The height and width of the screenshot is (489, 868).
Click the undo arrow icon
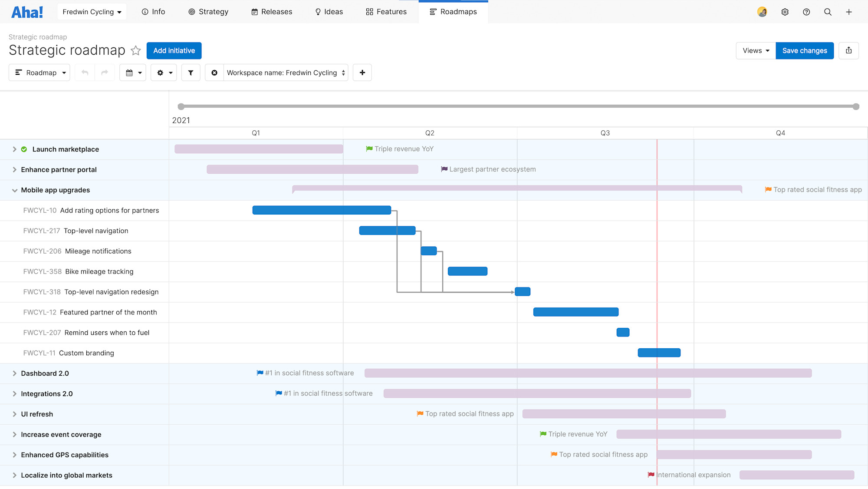coord(85,73)
